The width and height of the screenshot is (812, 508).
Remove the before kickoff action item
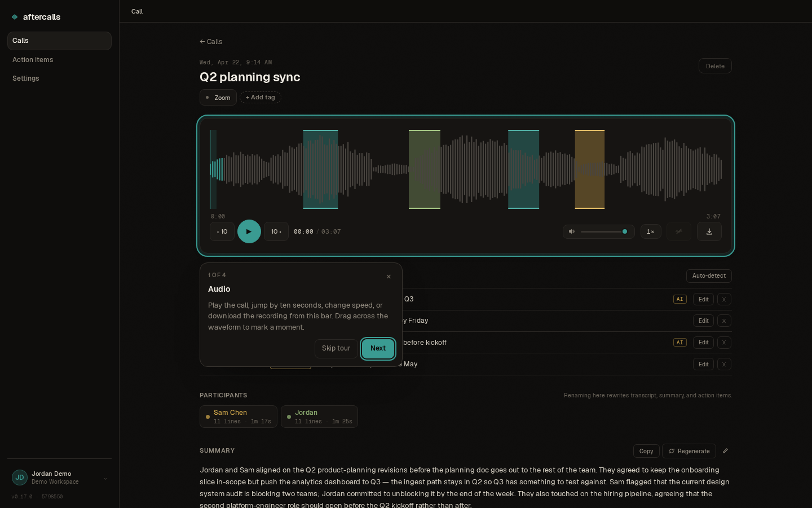pos(724,343)
